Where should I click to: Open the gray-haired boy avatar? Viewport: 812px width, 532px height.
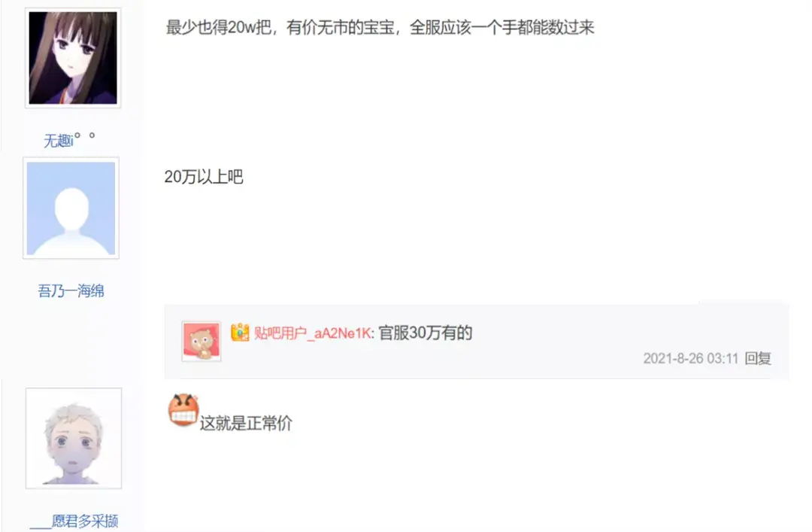74,438
